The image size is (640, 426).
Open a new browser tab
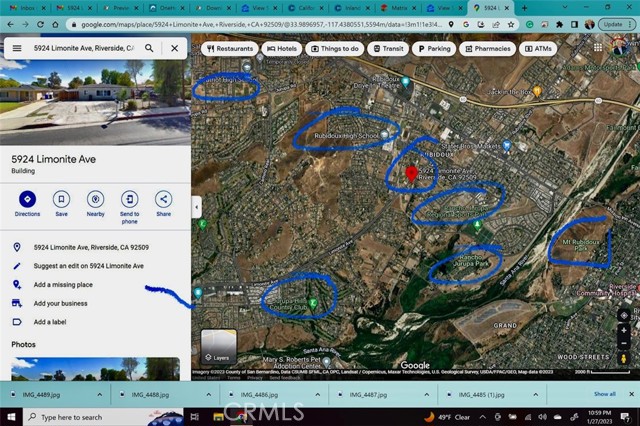click(x=524, y=8)
